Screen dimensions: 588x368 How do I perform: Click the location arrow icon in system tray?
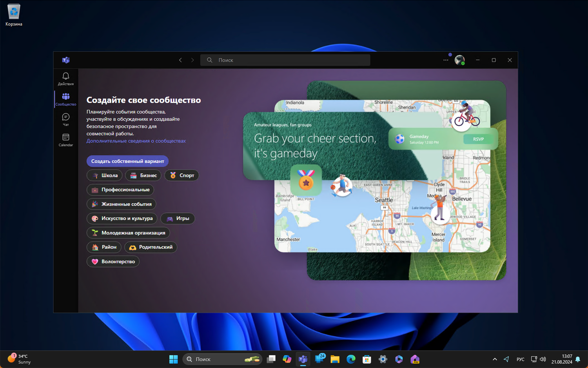(x=506, y=359)
